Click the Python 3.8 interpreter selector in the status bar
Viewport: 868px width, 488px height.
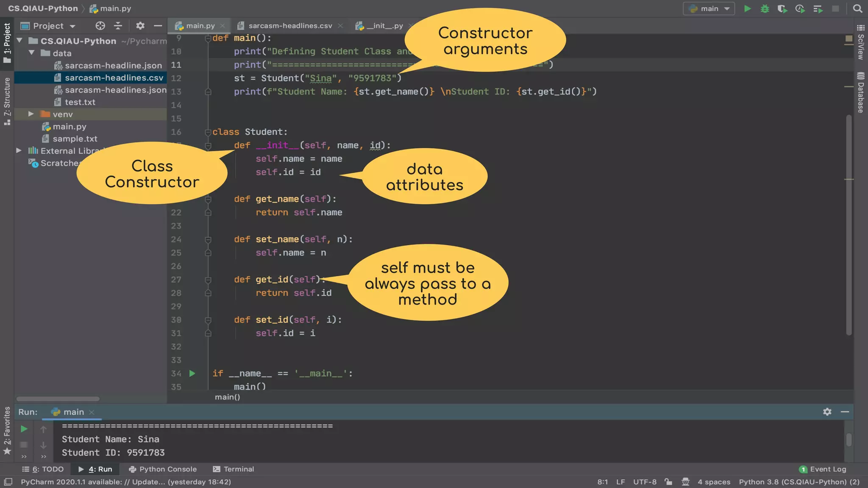pyautogui.click(x=799, y=482)
